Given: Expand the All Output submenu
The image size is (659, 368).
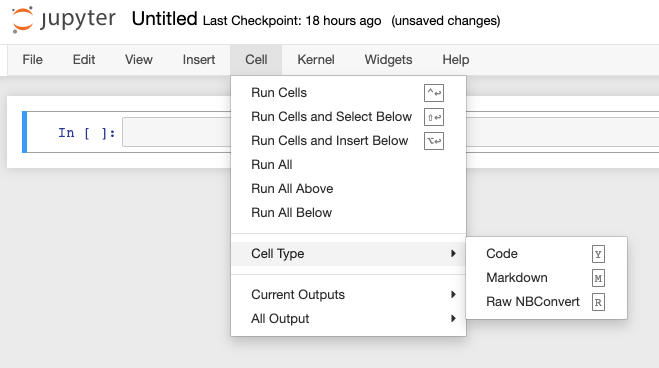Looking at the screenshot, I should [x=348, y=318].
